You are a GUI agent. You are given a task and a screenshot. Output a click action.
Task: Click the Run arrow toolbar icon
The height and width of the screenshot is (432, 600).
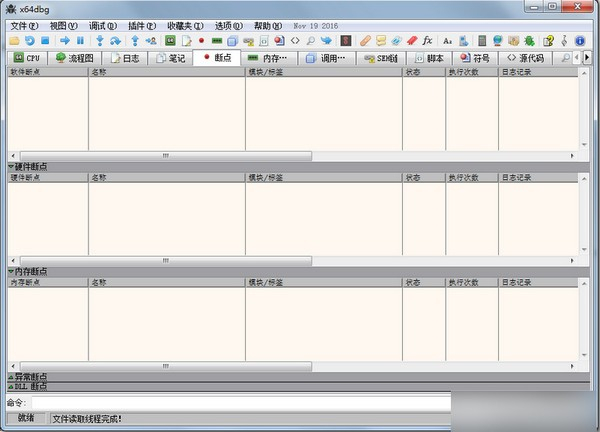coord(65,41)
